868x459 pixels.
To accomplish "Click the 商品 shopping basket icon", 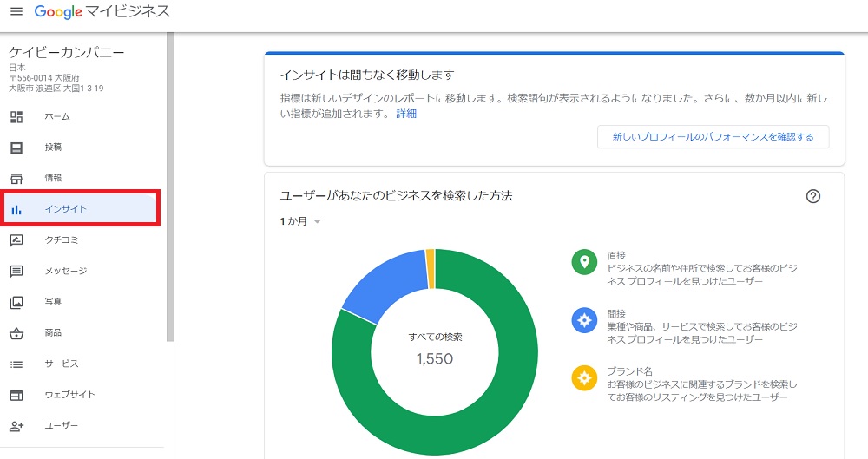I will 16,333.
